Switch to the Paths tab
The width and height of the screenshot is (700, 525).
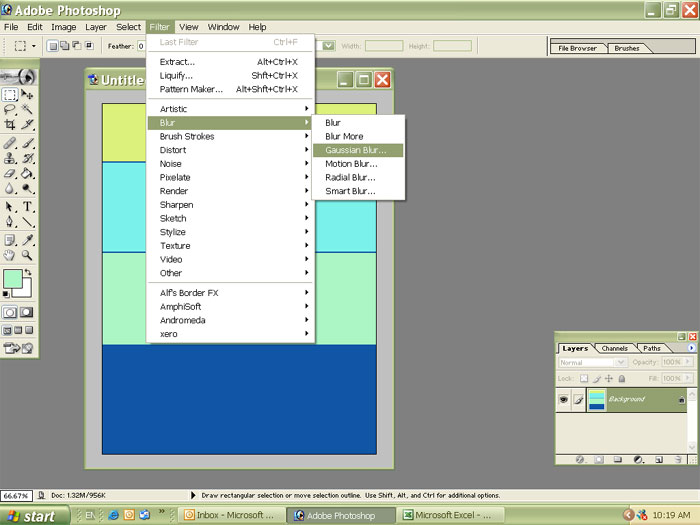[x=652, y=348]
